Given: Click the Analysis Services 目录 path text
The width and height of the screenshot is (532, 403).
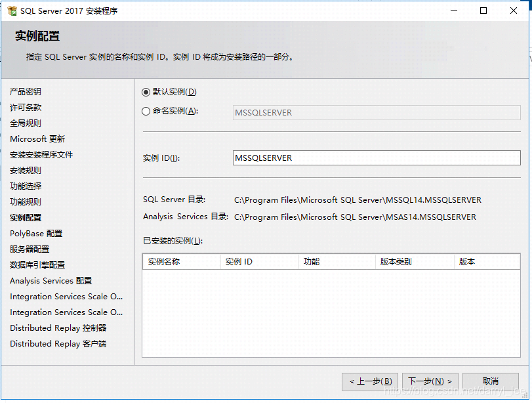Looking at the screenshot, I should (x=355, y=217).
